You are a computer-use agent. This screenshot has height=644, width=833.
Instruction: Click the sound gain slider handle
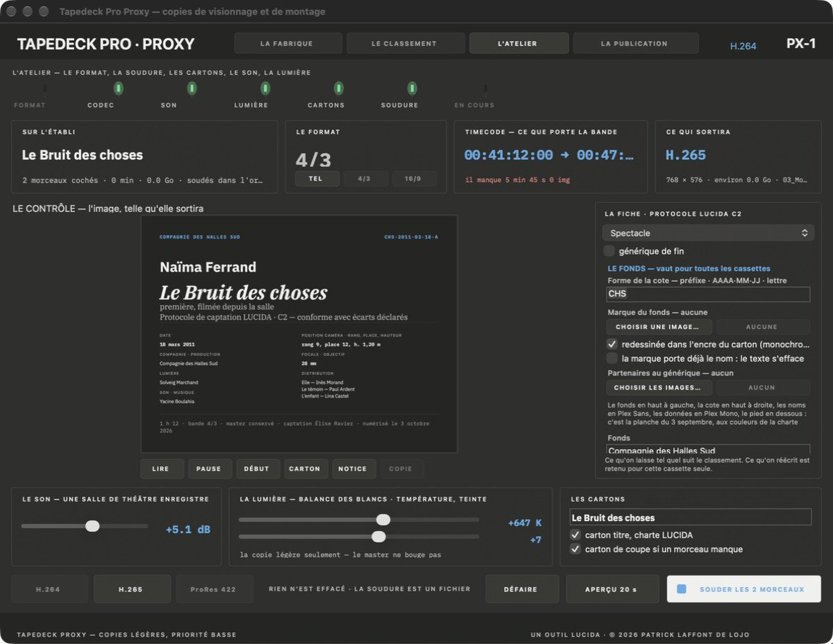92,526
